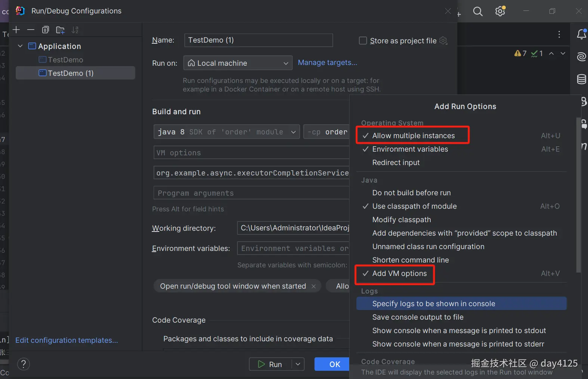The height and width of the screenshot is (379, 588).
Task: Focus the Program arguments field
Action: (251, 193)
